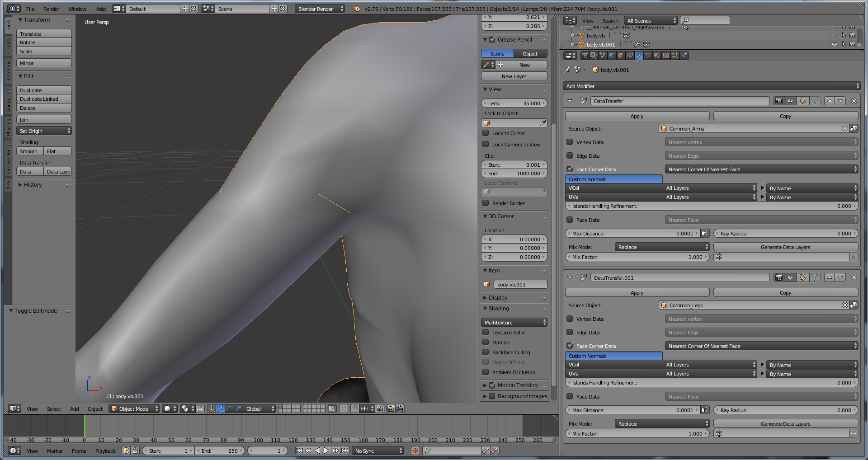Screen dimensions: 868x460
Task: Click the OpenGL render animation clapper icon
Action: click(x=400, y=408)
